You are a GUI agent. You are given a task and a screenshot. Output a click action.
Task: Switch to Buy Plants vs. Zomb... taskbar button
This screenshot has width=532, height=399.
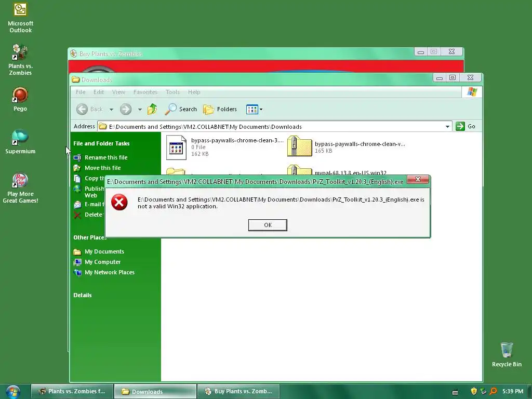[238, 391]
